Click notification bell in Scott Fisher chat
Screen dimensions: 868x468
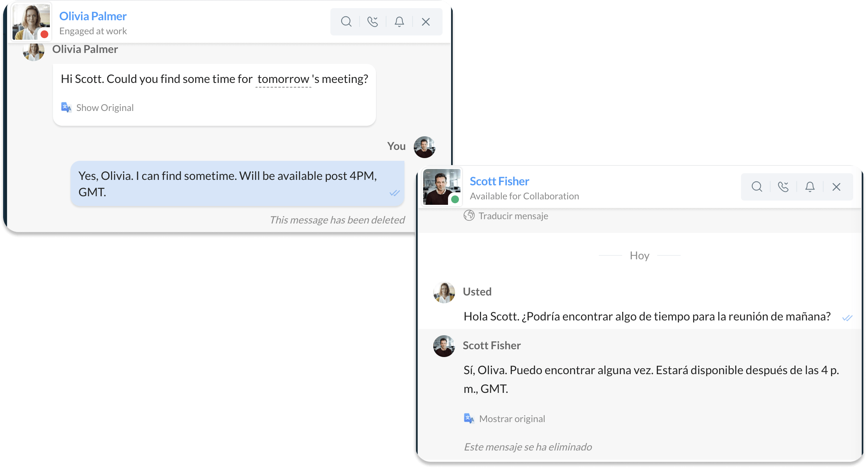tap(810, 187)
